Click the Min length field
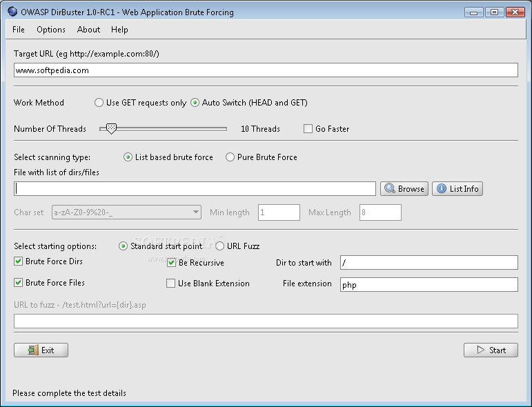The height and width of the screenshot is (407, 532). tap(279, 212)
